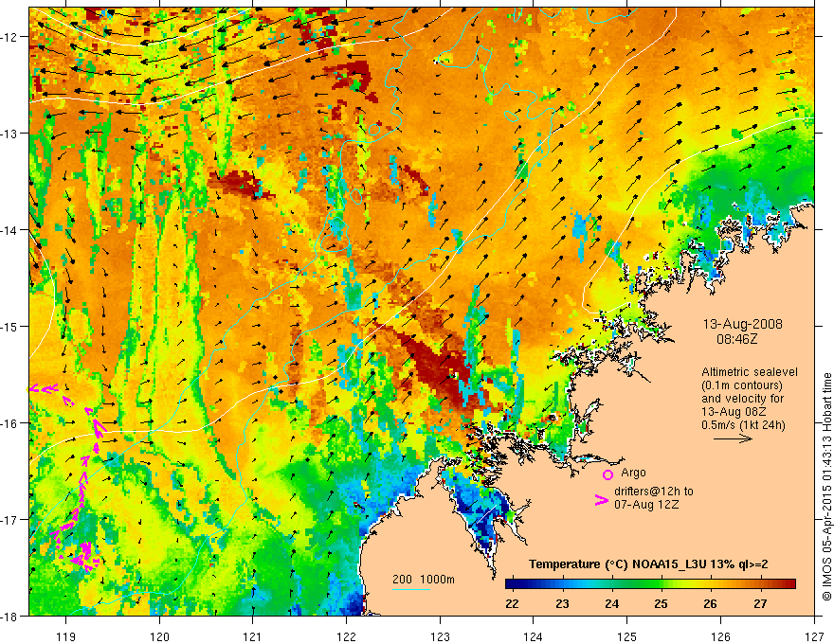Click the longitude axis label 126
The height and width of the screenshot is (644, 834).
pyautogui.click(x=720, y=636)
